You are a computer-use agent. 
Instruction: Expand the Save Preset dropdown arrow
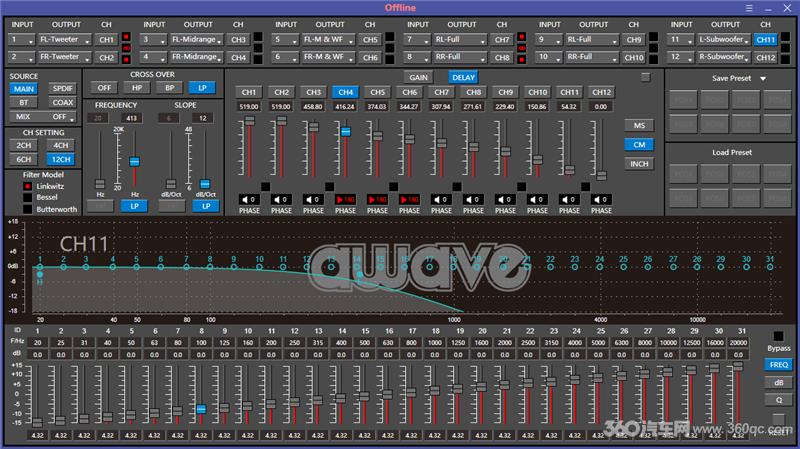point(763,79)
